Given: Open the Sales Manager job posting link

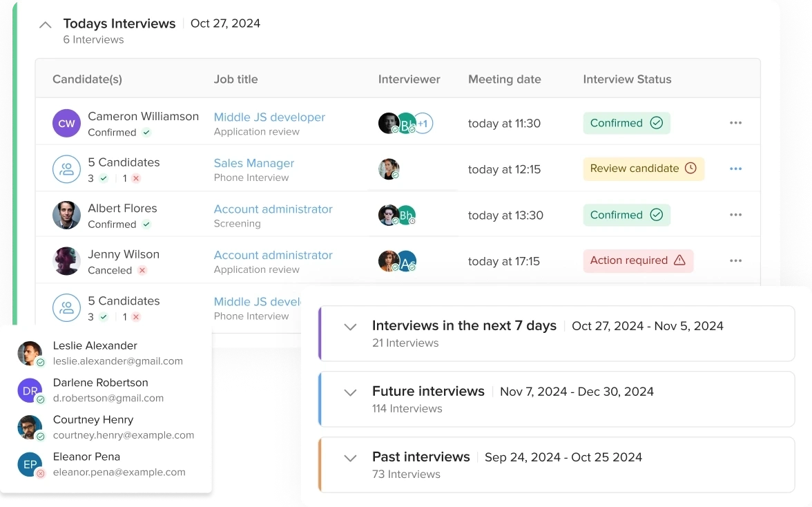Looking at the screenshot, I should coord(253,163).
